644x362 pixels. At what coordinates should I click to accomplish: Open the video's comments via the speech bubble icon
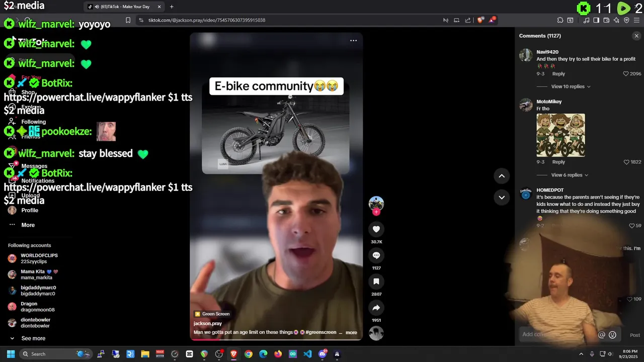pos(376,255)
